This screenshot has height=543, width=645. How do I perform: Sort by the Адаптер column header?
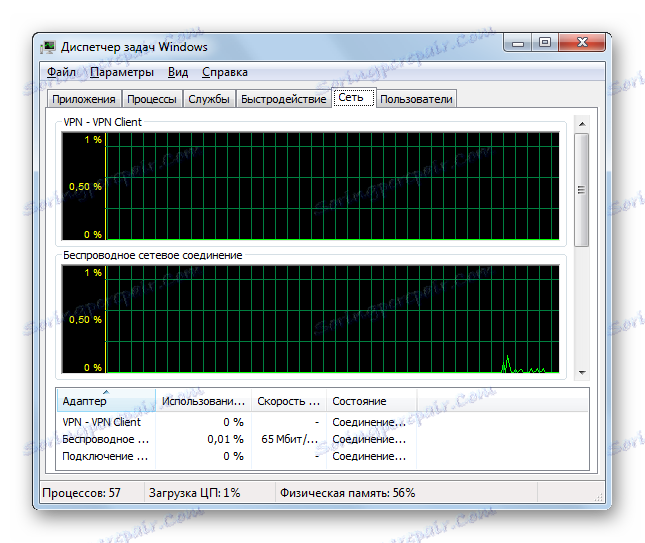(106, 401)
